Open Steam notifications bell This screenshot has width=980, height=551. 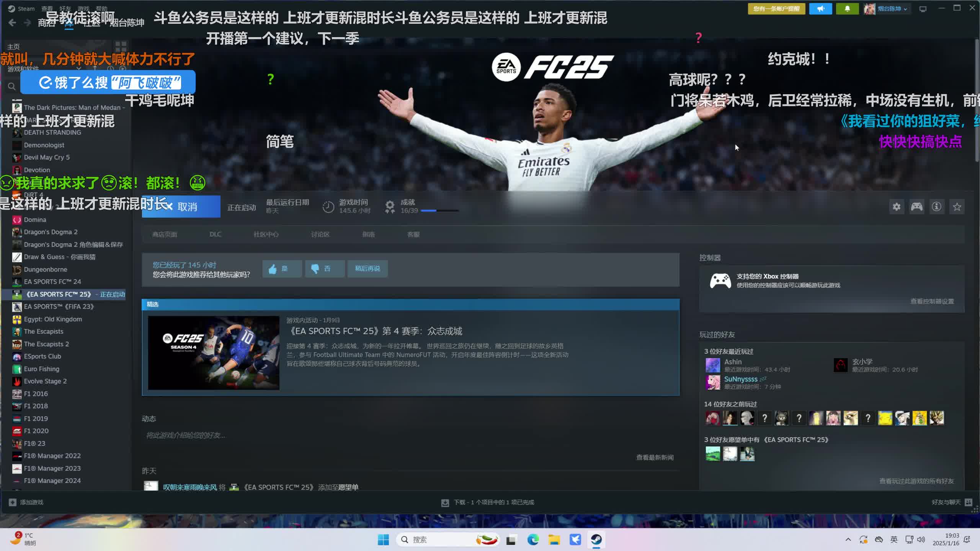pyautogui.click(x=847, y=8)
